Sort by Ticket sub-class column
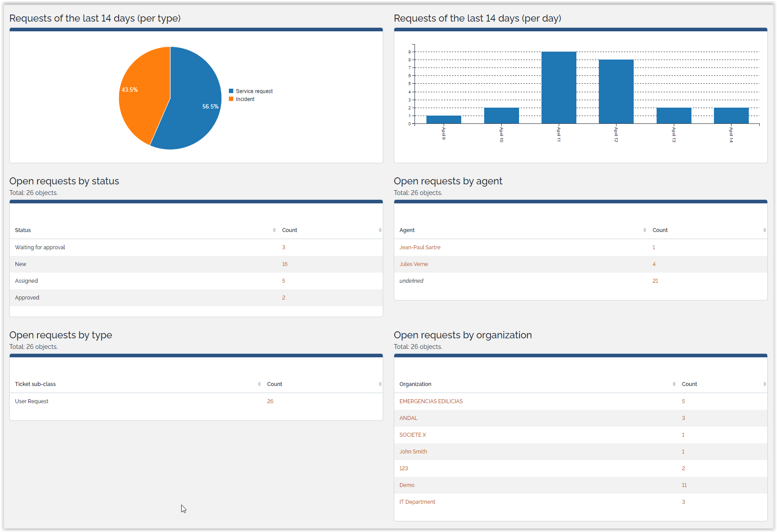This screenshot has height=532, width=777. (x=35, y=384)
